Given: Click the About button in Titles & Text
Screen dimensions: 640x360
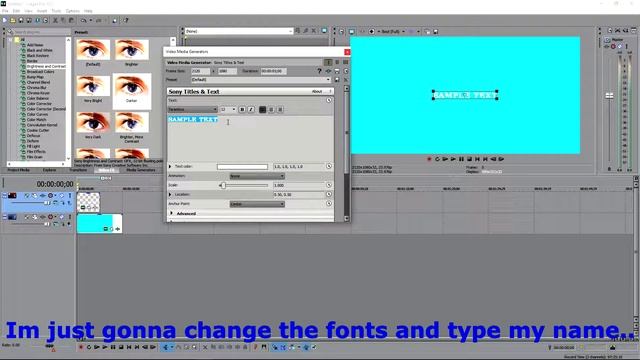Looking at the screenshot, I should (x=317, y=91).
